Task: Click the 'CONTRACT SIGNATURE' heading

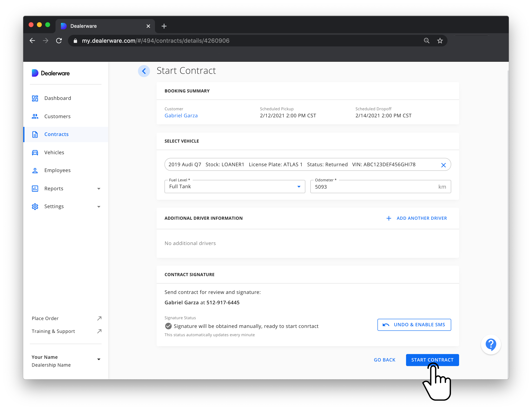Action: tap(189, 274)
